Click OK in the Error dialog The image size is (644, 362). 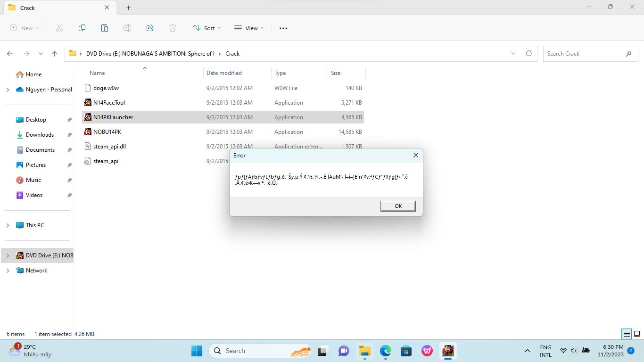[398, 206]
